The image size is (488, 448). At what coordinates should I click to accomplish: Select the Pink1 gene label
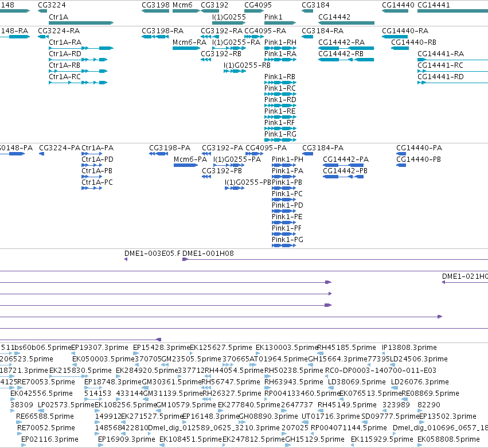point(274,17)
